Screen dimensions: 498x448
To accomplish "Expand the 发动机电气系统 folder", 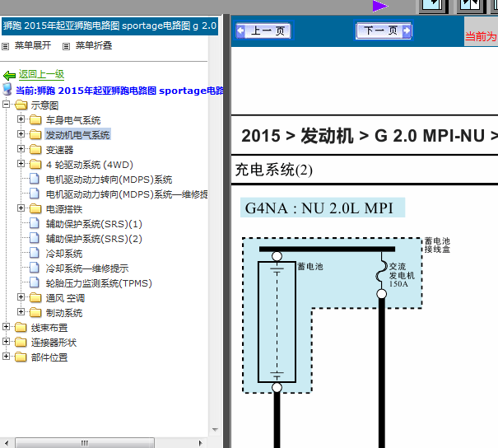I will 21,134.
